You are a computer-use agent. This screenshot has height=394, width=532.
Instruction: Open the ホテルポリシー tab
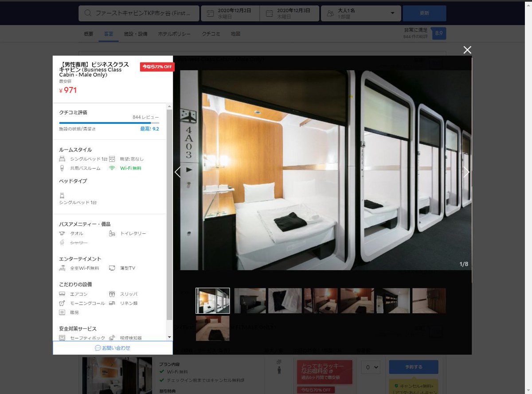click(175, 34)
